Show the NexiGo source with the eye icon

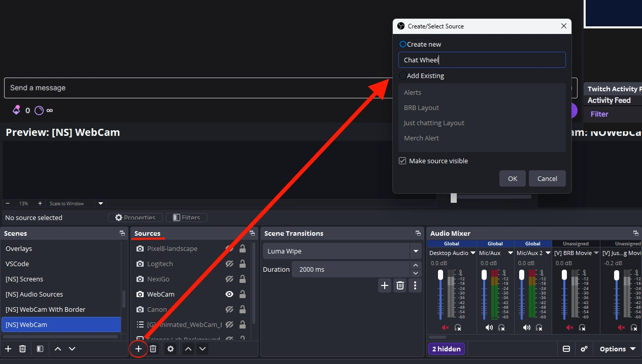pyautogui.click(x=229, y=279)
